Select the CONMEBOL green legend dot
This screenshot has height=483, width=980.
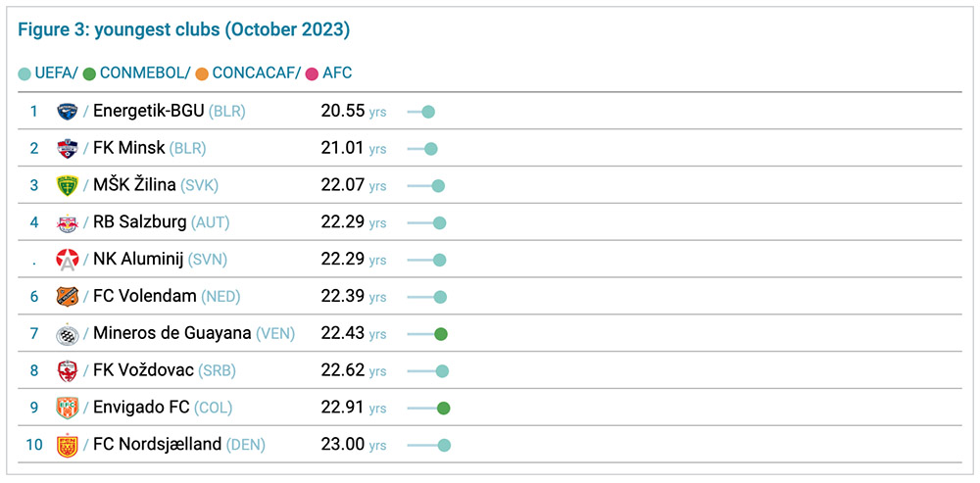(90, 73)
